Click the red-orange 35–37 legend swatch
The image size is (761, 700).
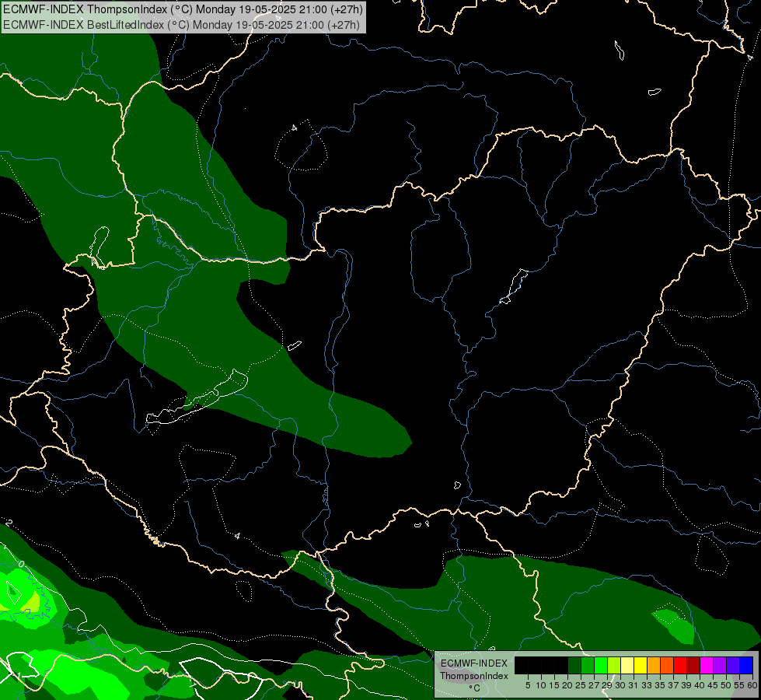coord(667,665)
